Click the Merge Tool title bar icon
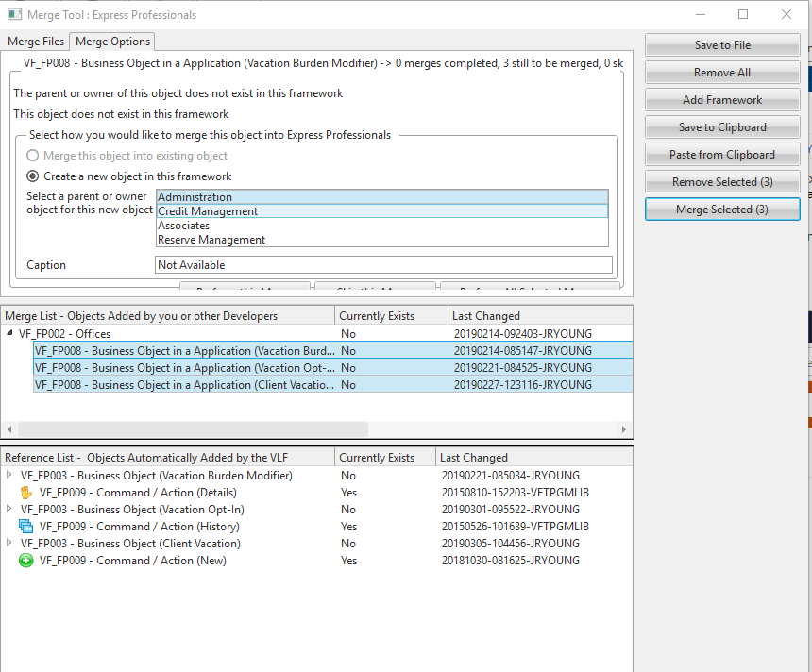This screenshot has width=812, height=672. (x=14, y=15)
